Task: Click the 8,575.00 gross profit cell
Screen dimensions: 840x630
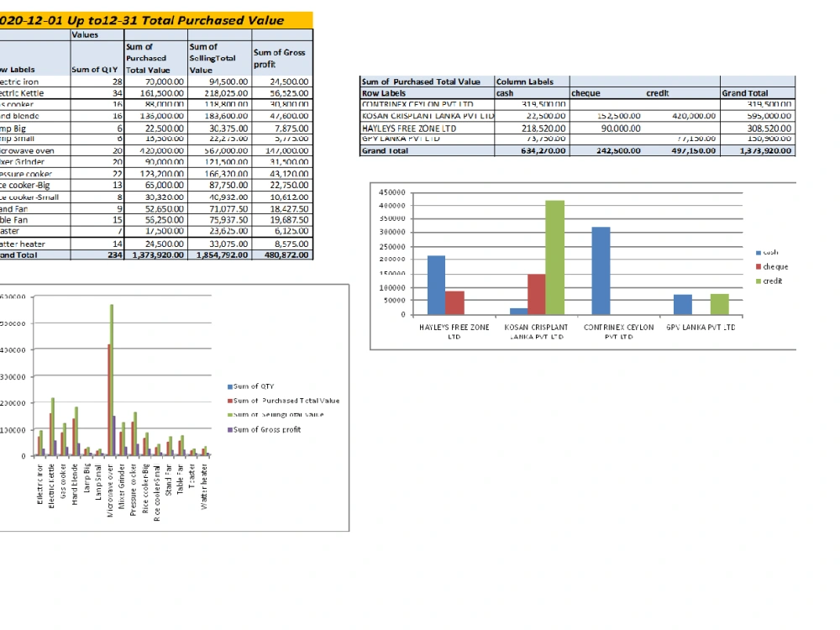Action: 282,244
